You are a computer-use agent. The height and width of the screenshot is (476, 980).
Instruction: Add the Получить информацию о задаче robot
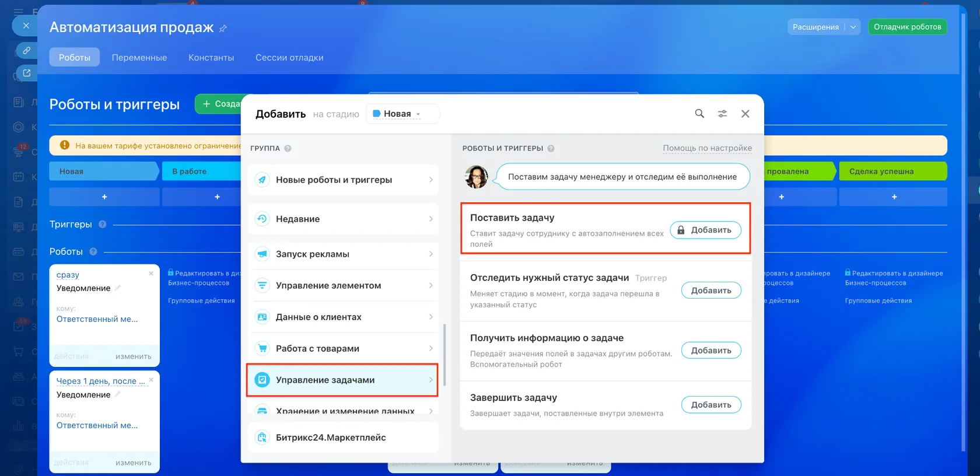click(711, 351)
